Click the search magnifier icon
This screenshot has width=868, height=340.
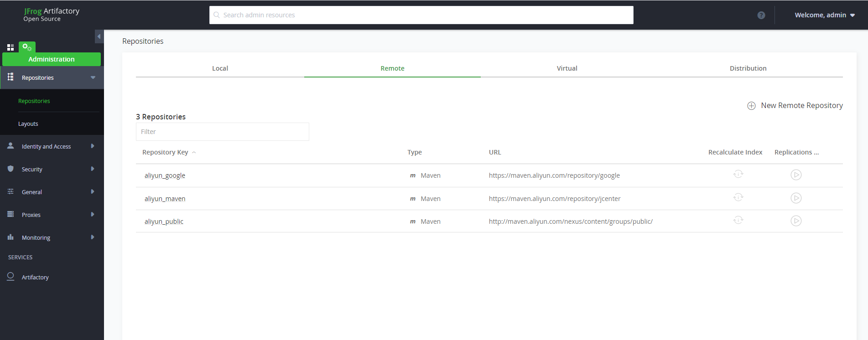pyautogui.click(x=217, y=15)
